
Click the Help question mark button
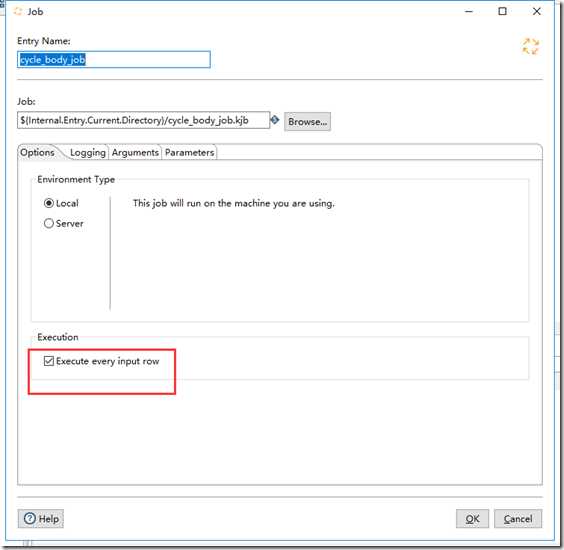point(41,518)
